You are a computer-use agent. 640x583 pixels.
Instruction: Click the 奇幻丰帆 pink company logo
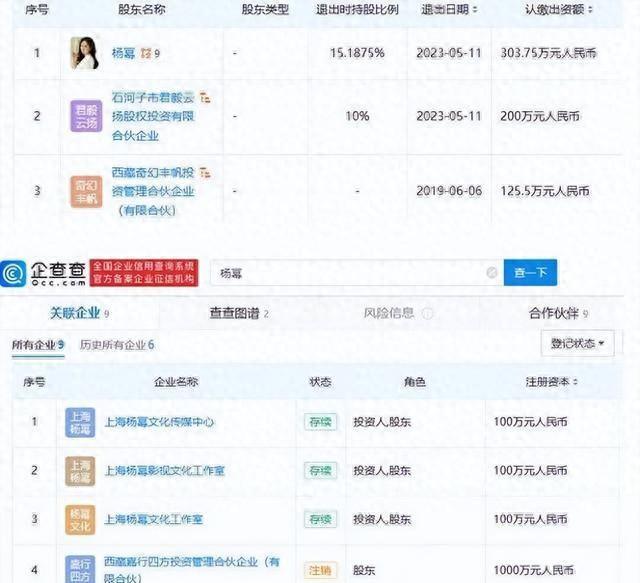[85, 191]
